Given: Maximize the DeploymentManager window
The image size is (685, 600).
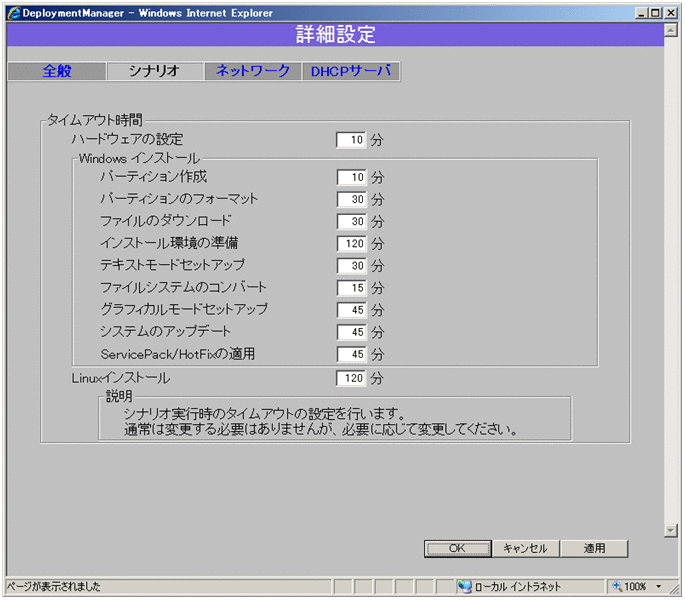Looking at the screenshot, I should tap(655, 13).
